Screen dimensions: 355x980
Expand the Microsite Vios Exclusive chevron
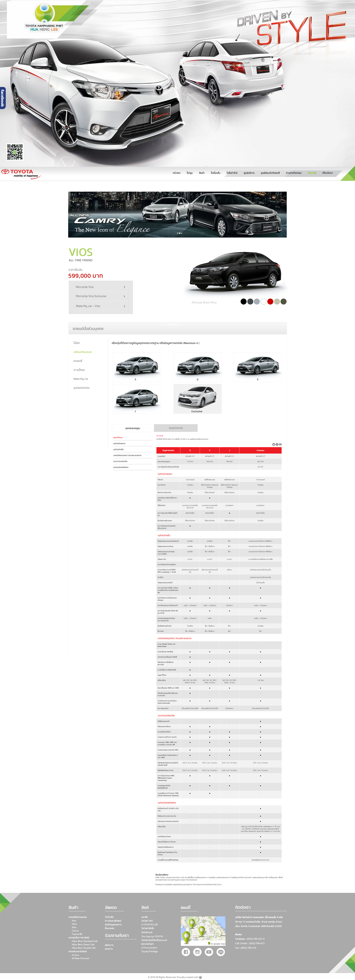[x=124, y=296]
